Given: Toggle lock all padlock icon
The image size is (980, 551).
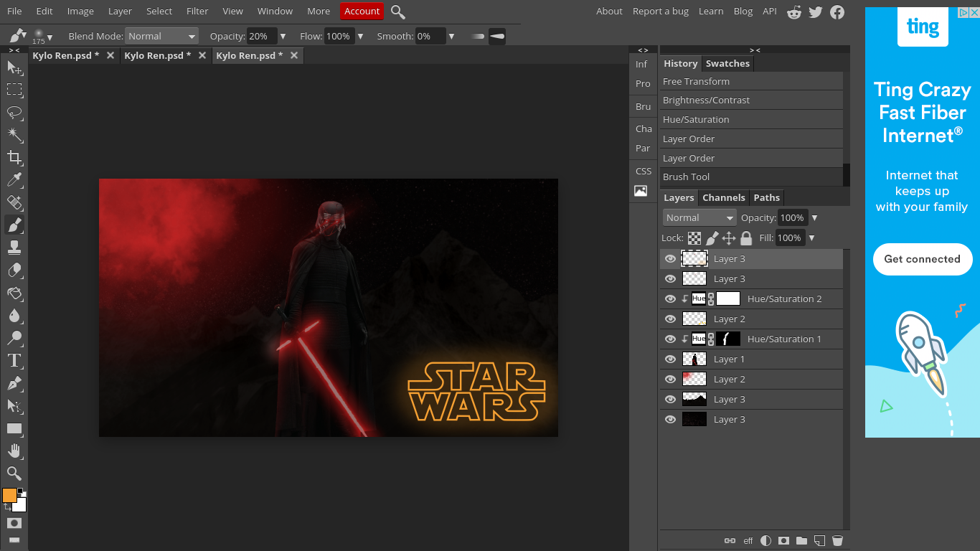Looking at the screenshot, I should click(746, 238).
